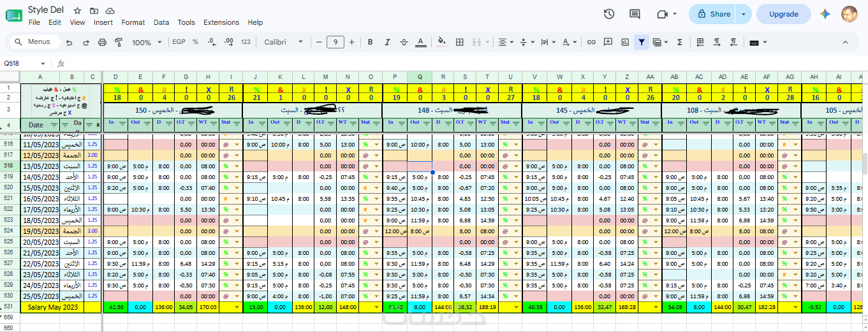Activate the paint format tool

tap(118, 42)
